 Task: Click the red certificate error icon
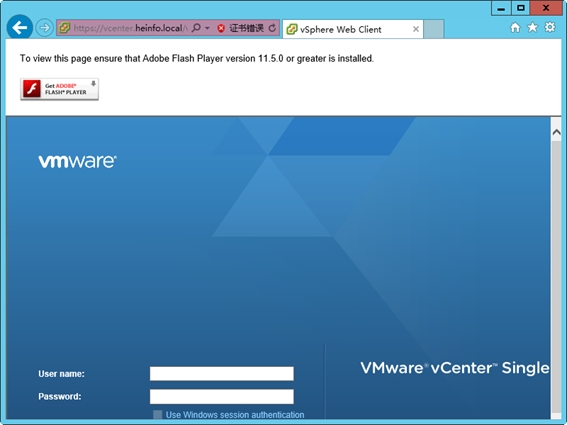coord(221,28)
